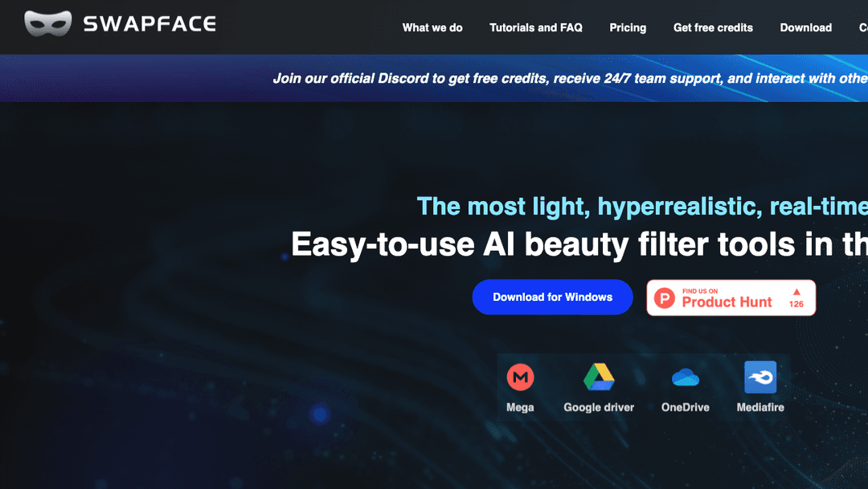Click the OneDrive text label

point(685,407)
